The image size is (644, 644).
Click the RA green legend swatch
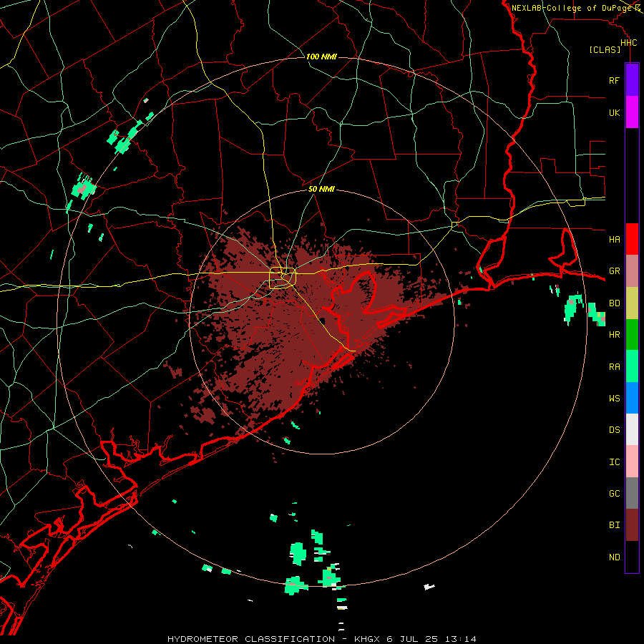coord(632,366)
